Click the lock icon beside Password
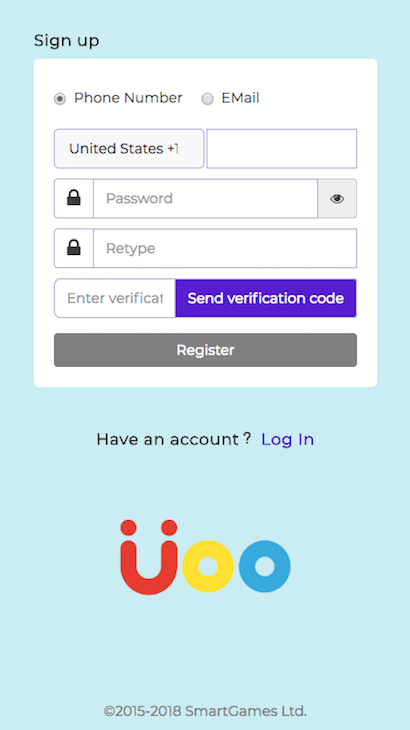 (x=74, y=198)
